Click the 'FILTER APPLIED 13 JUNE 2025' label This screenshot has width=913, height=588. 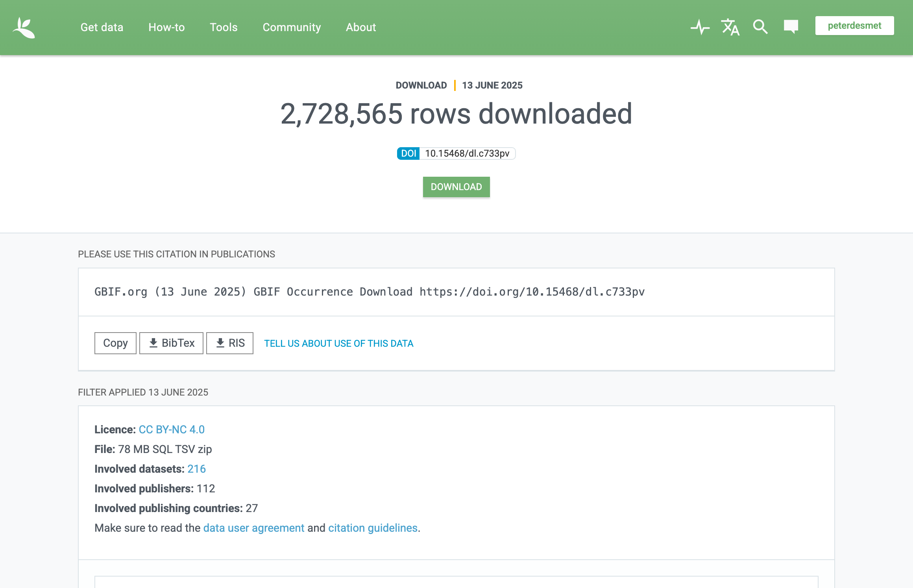coord(143,392)
